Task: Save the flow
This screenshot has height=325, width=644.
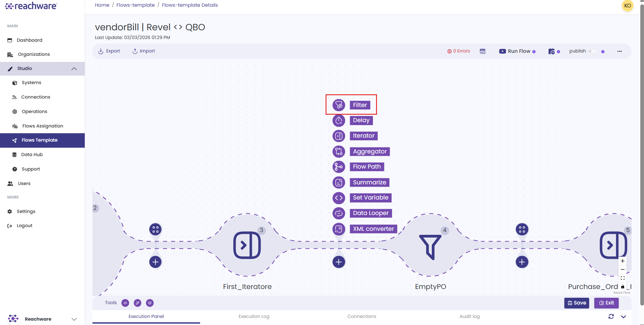Action: tap(577, 303)
